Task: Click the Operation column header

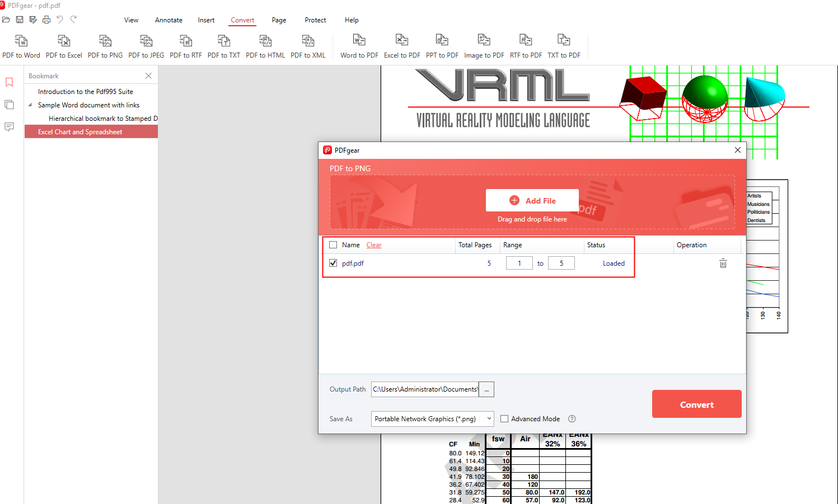Action: [x=691, y=245]
